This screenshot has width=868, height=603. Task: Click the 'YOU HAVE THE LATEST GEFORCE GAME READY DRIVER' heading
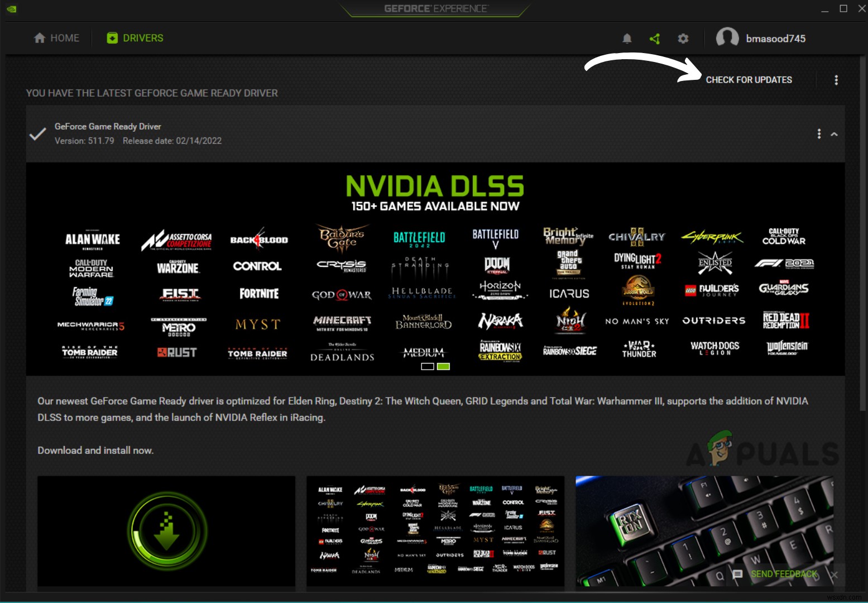point(152,93)
